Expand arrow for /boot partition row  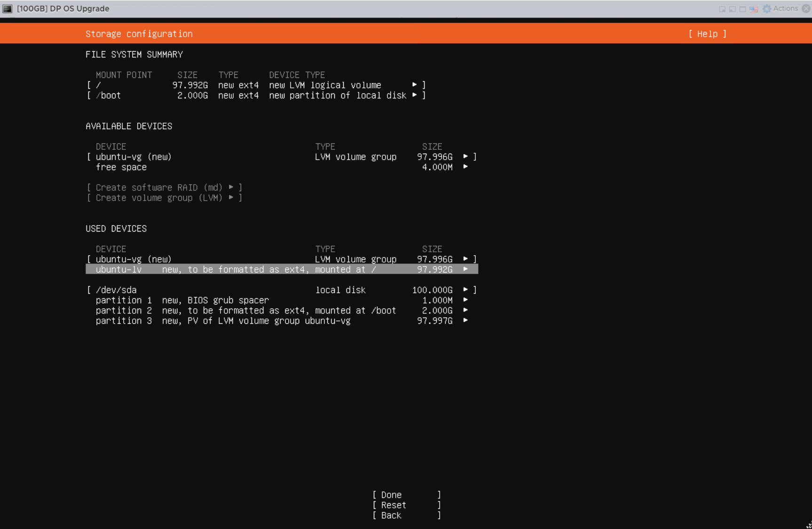pos(414,95)
